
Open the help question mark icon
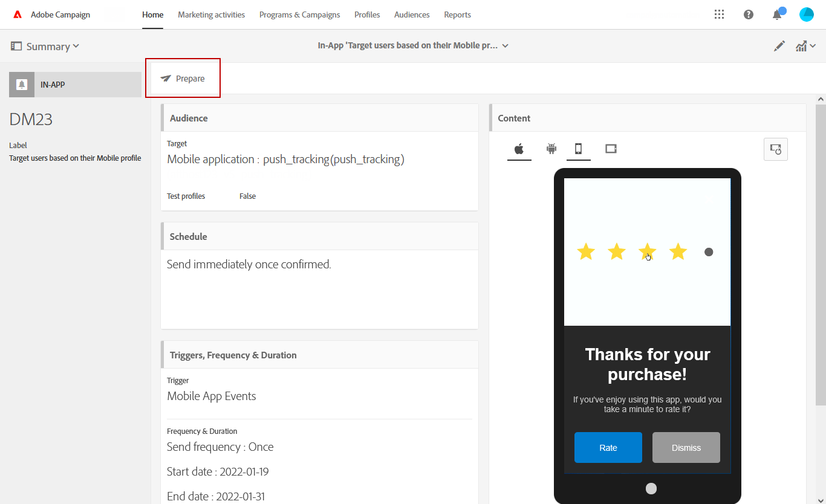click(x=749, y=15)
